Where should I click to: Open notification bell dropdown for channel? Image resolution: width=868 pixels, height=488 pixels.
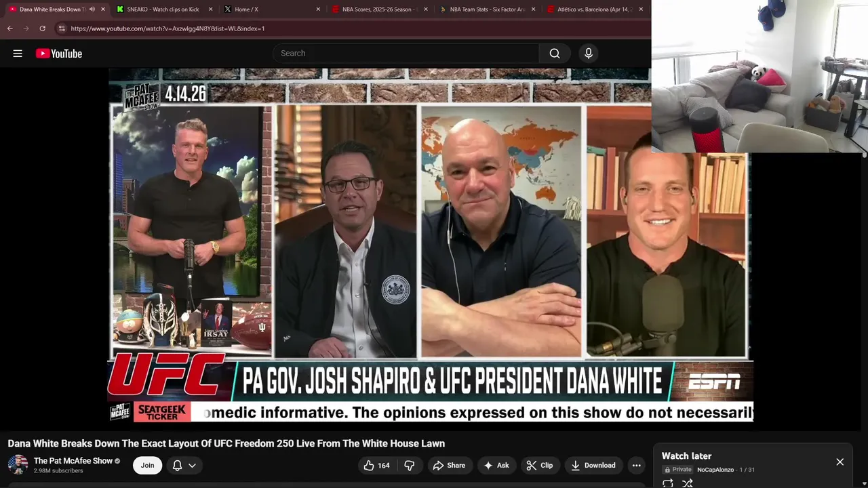(x=184, y=465)
